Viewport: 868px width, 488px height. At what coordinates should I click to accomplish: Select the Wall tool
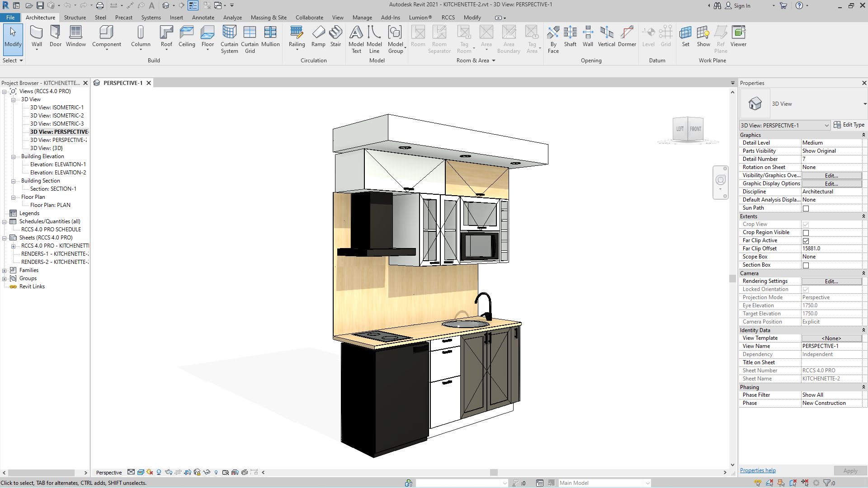pyautogui.click(x=37, y=36)
